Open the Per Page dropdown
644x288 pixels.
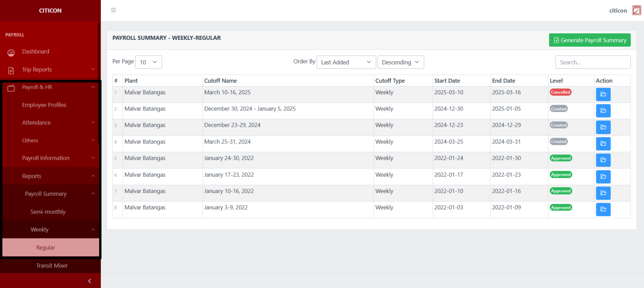(148, 62)
